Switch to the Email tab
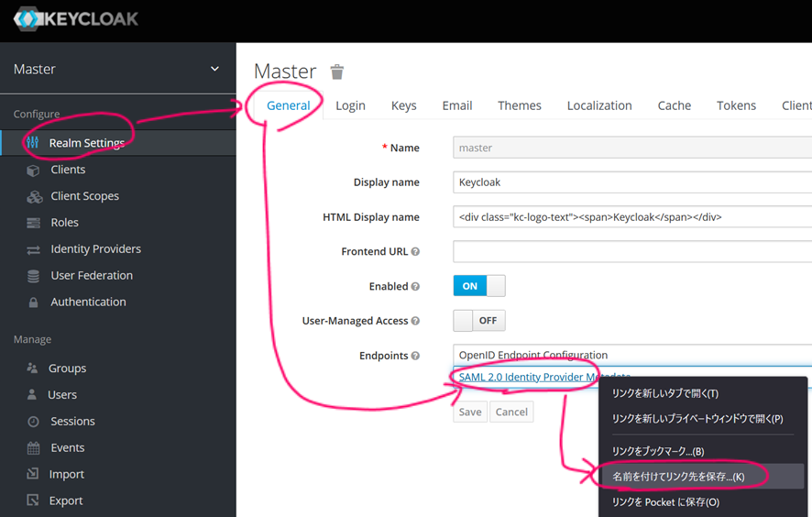 tap(457, 105)
